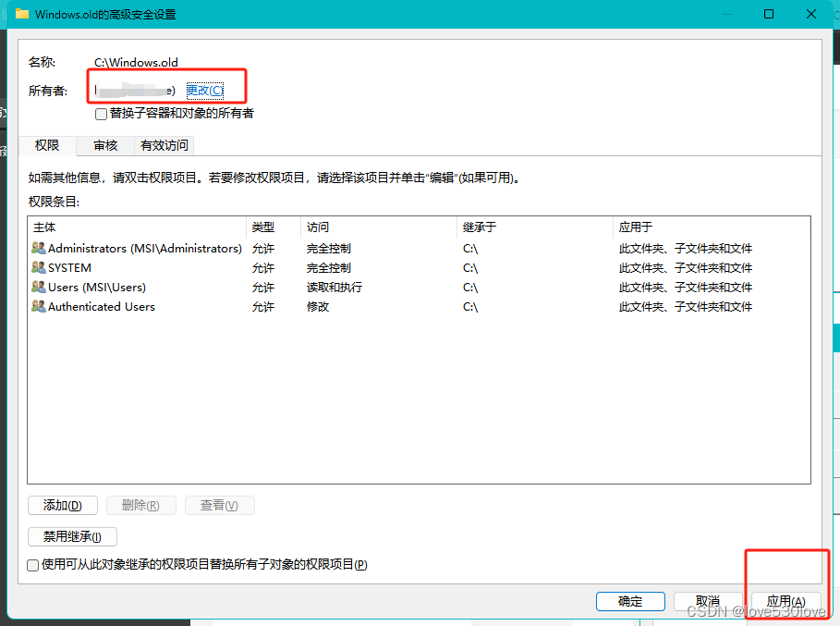Click the 更改(C) owner link
The height and width of the screenshot is (626, 840).
pos(205,90)
